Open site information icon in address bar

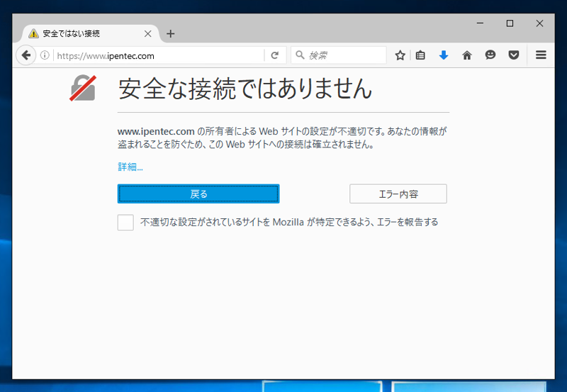[45, 55]
